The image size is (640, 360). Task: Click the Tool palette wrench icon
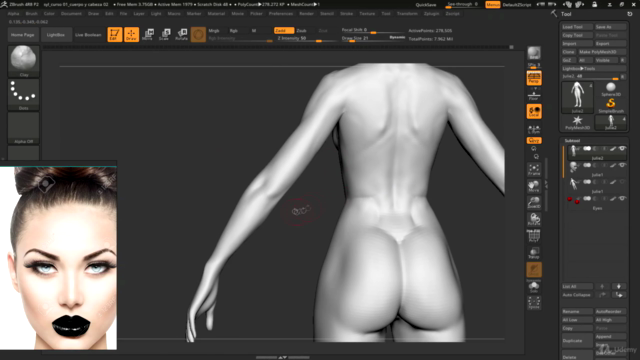pyautogui.click(x=553, y=13)
